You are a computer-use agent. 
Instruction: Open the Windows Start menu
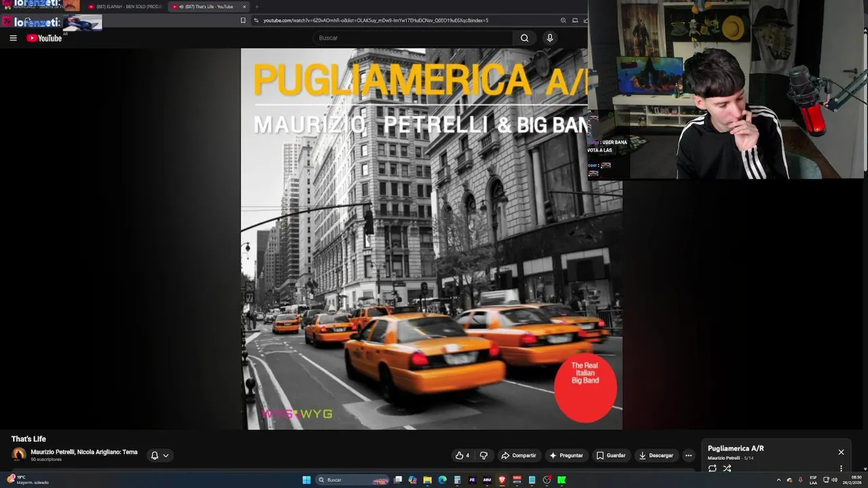coord(307,480)
